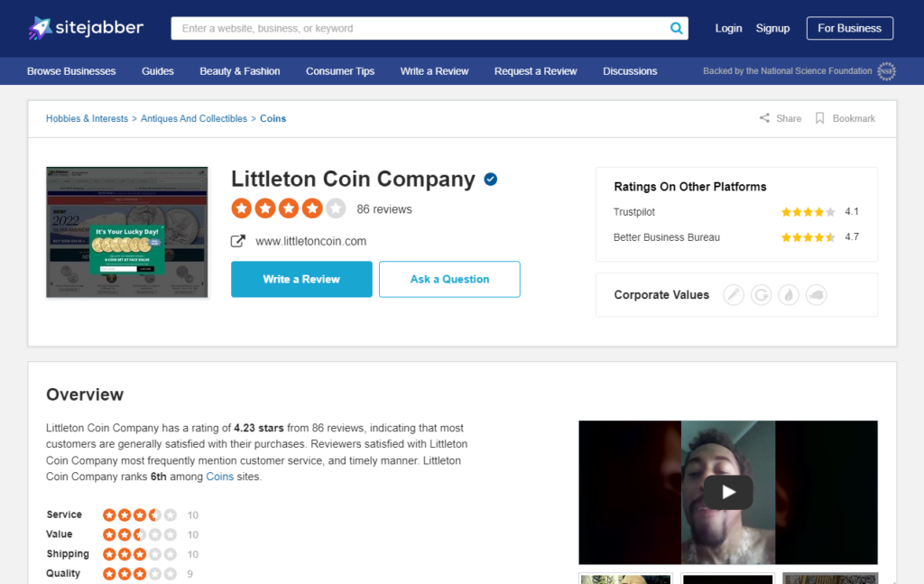924x584 pixels.
Task: Click the Bookmark icon
Action: (819, 118)
